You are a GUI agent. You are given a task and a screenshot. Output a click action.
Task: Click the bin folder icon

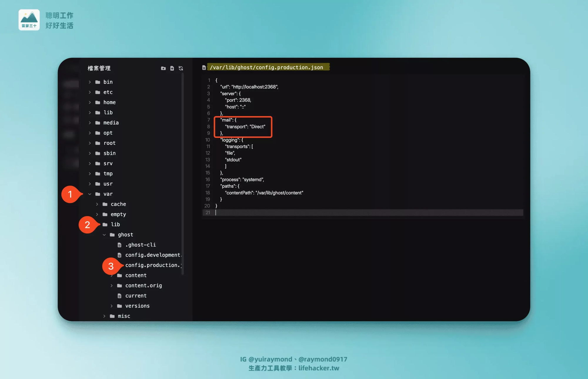pyautogui.click(x=98, y=82)
